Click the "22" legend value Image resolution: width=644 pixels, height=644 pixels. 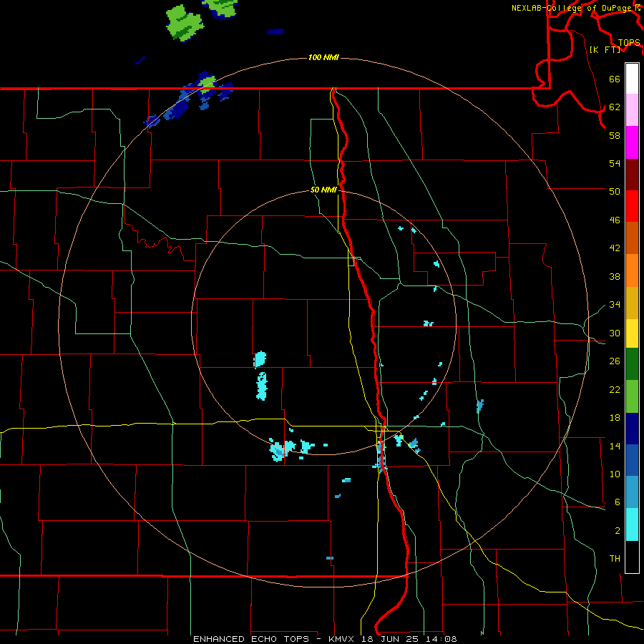615,390
